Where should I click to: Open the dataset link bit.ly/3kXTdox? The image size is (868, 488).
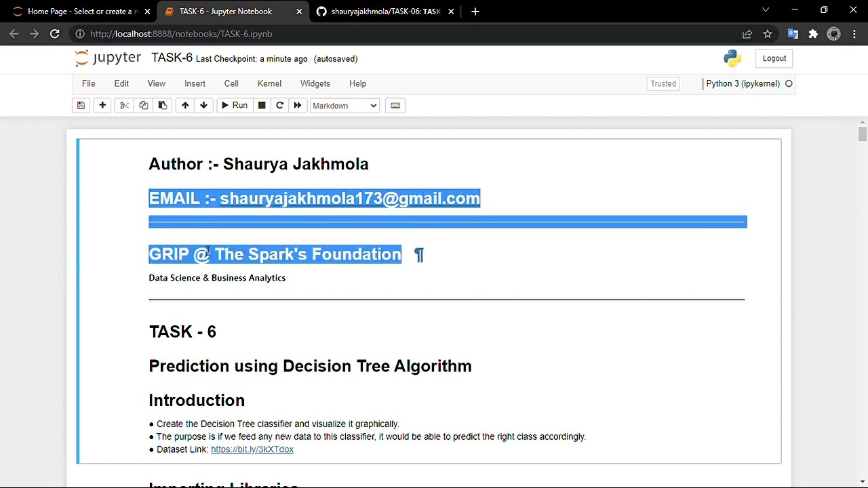[x=252, y=449]
